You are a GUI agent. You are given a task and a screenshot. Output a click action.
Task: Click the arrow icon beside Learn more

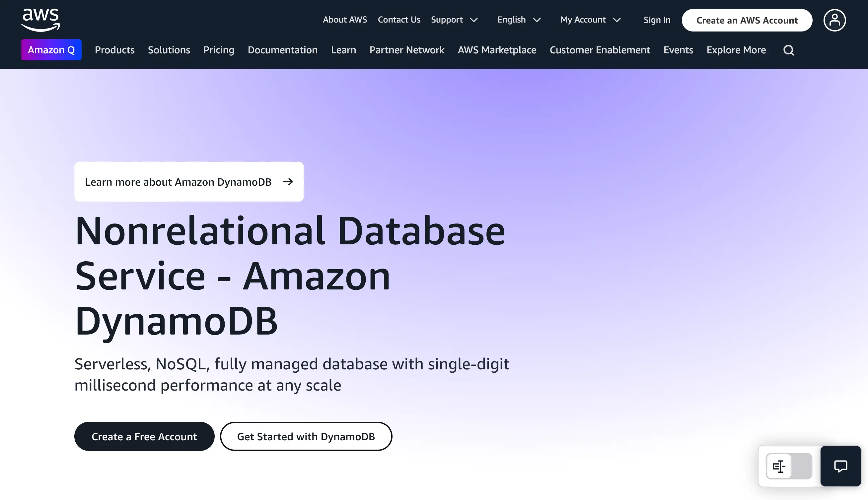(x=288, y=182)
